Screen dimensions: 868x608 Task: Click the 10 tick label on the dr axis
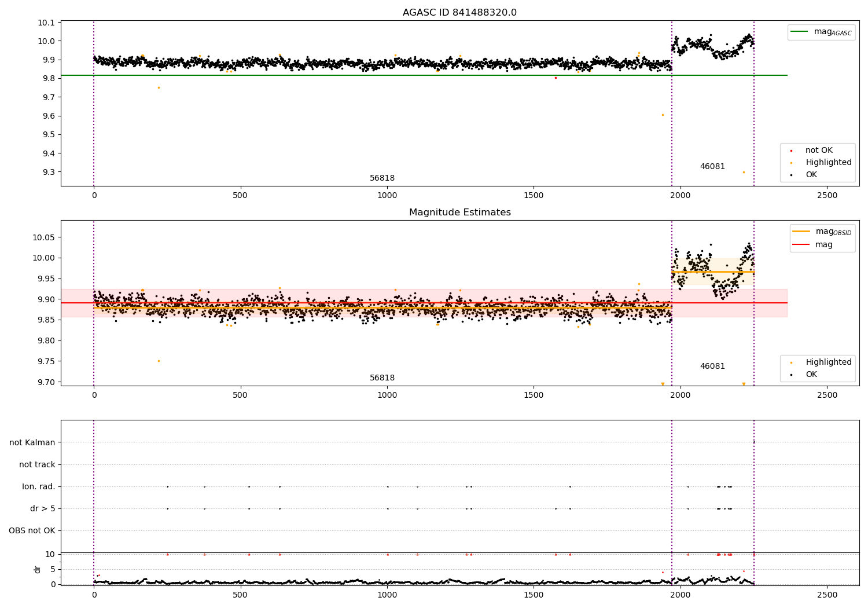coord(50,554)
